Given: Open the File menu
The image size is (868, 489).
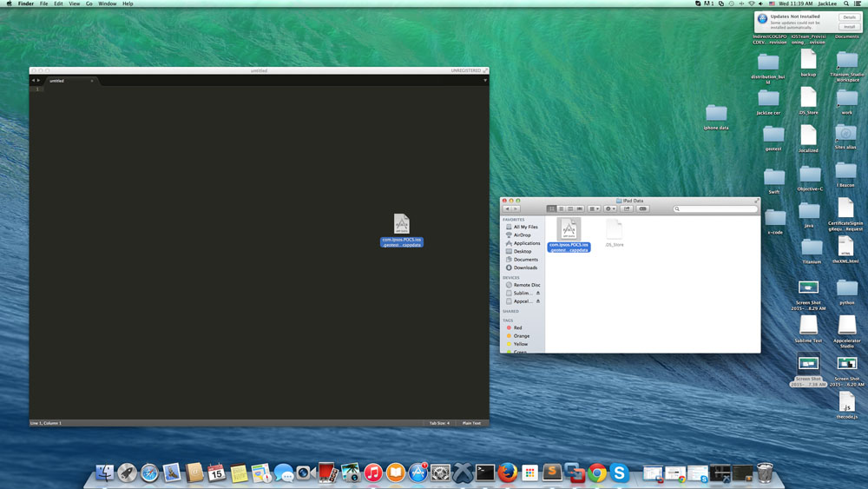Looking at the screenshot, I should pos(43,3).
